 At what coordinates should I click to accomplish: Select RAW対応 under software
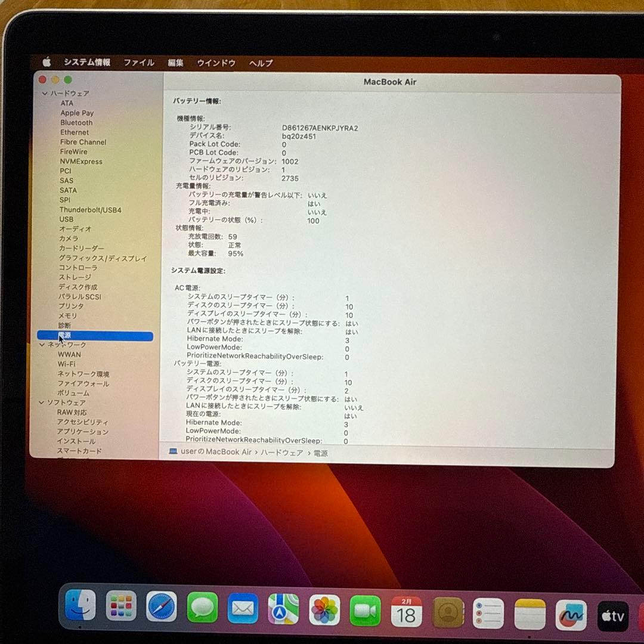point(72,413)
